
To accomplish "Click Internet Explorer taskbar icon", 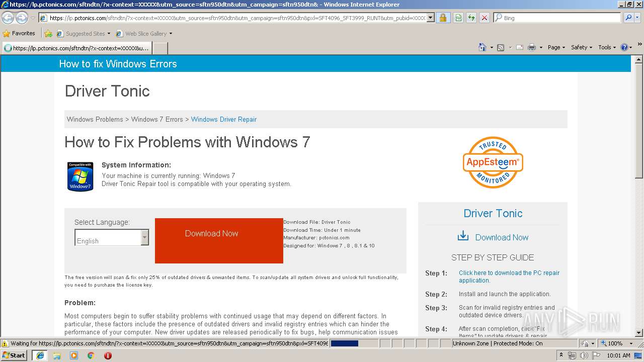I will click(x=40, y=355).
